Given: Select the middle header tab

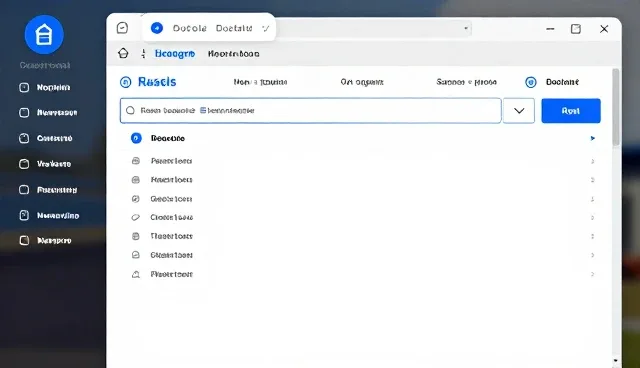Looking at the screenshot, I should [362, 82].
